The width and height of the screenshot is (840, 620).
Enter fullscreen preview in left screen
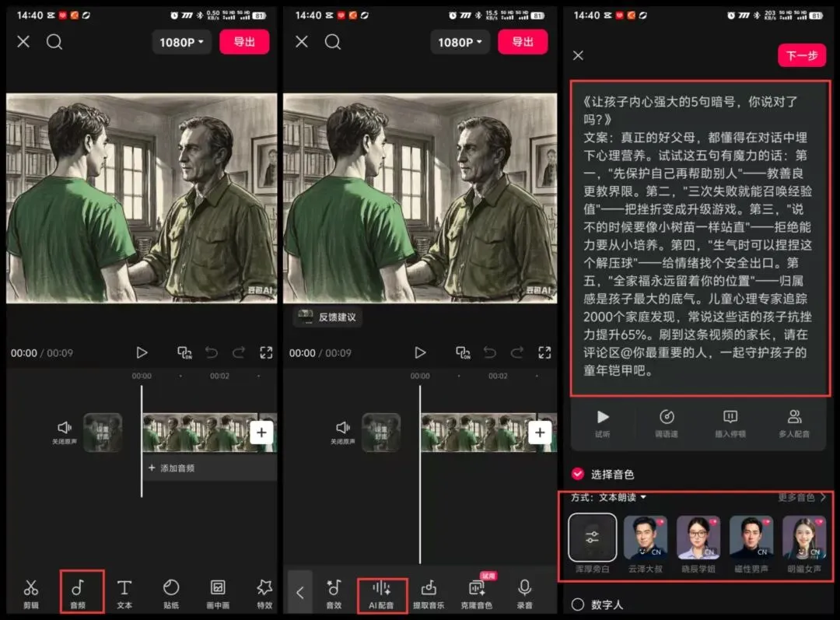tap(266, 352)
